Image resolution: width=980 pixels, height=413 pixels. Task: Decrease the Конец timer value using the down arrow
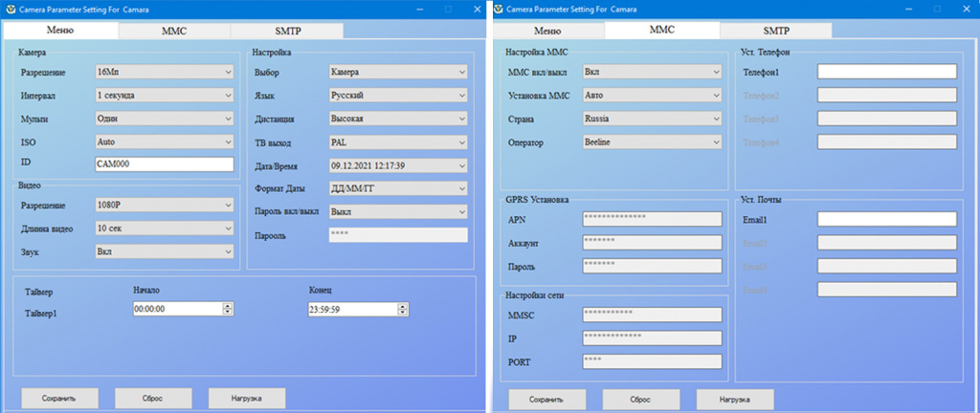[x=402, y=313]
